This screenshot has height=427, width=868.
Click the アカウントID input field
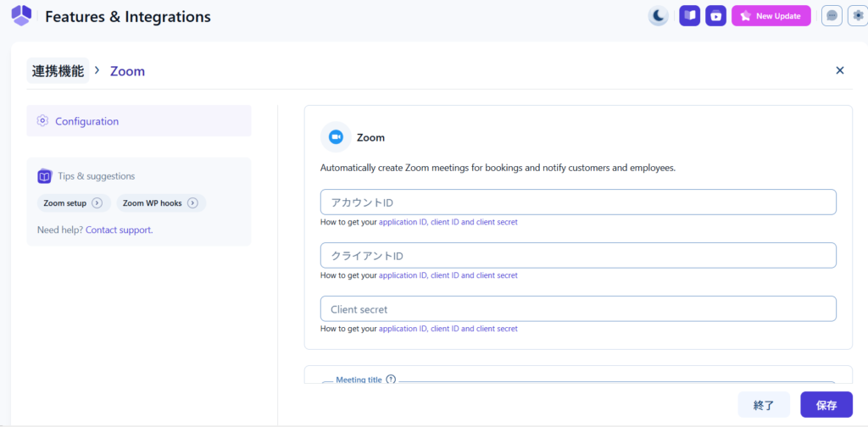point(578,202)
